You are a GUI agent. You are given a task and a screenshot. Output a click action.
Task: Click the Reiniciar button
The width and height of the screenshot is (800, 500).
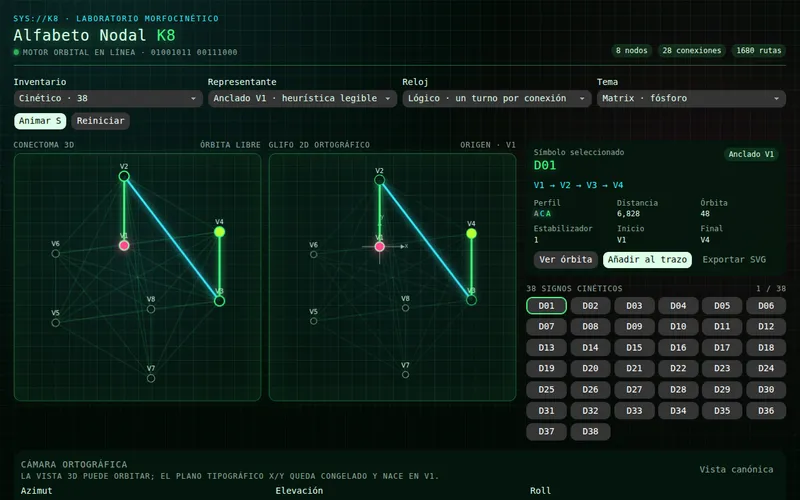pos(101,121)
